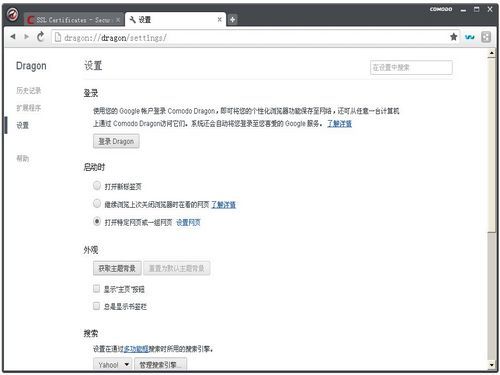Enable show Home button checkbox
Viewport: 500px width, 375px height.
(96, 288)
